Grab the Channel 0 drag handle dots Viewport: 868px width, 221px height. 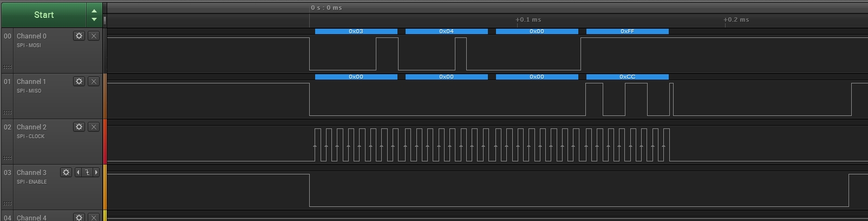pyautogui.click(x=7, y=67)
